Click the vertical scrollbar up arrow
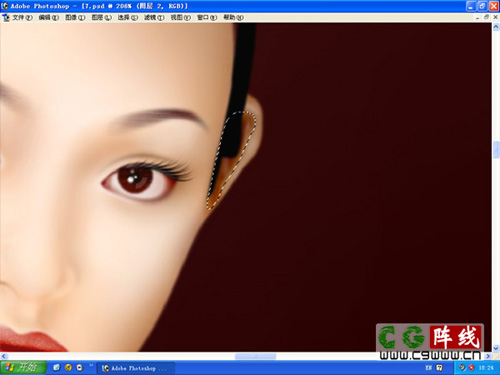This screenshot has height=375, width=500. (x=496, y=27)
